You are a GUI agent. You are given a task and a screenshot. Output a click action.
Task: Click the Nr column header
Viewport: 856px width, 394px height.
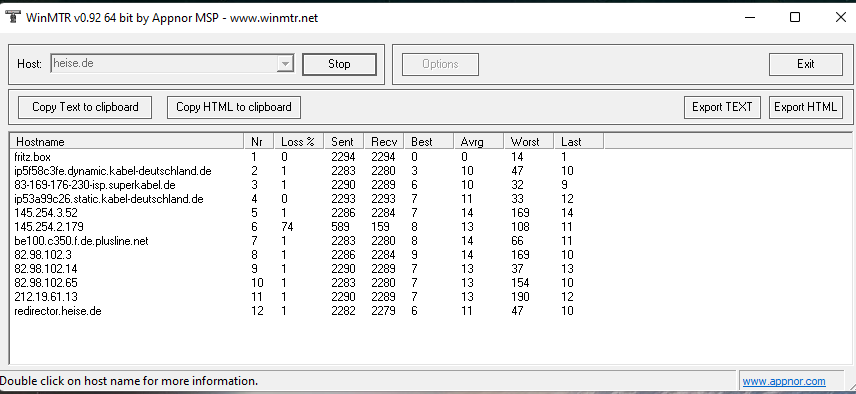coord(259,141)
